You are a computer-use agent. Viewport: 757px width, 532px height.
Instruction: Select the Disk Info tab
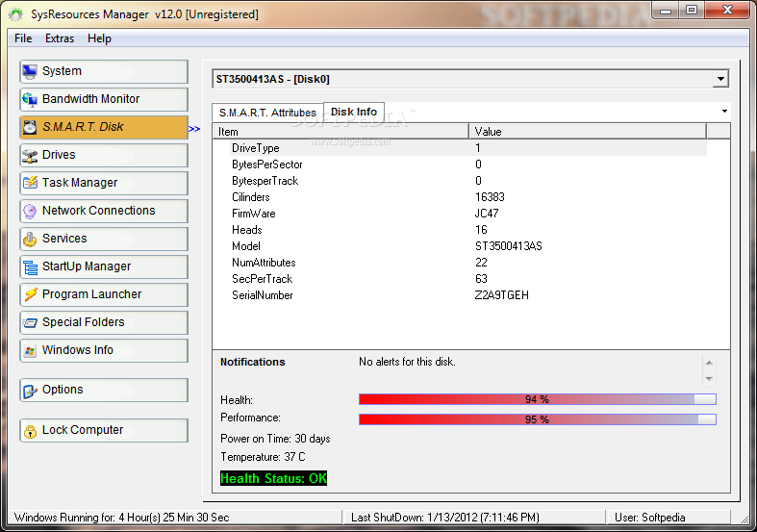(x=354, y=112)
